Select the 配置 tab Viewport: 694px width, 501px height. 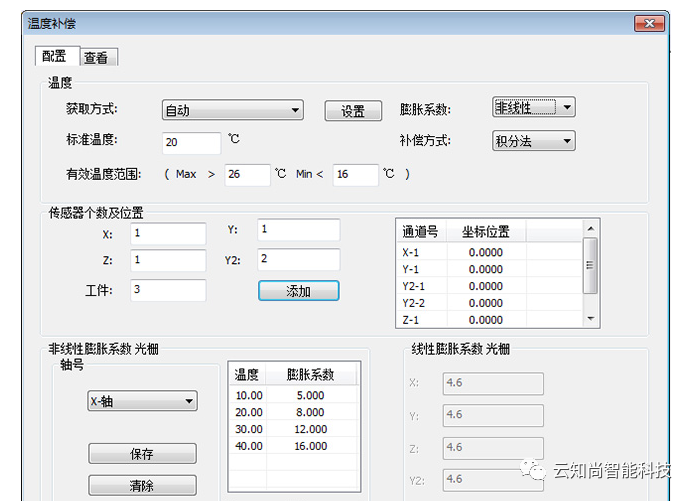tap(56, 57)
